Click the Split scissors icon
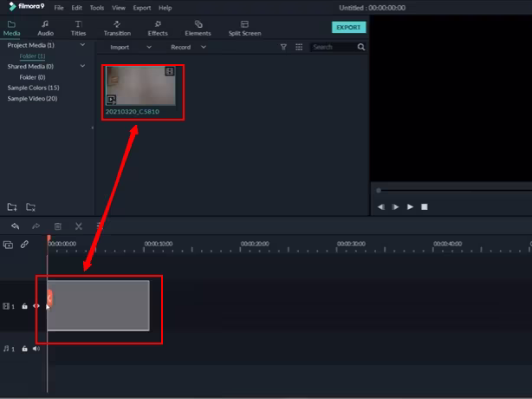Screen dimensions: 532x399 click(79, 226)
